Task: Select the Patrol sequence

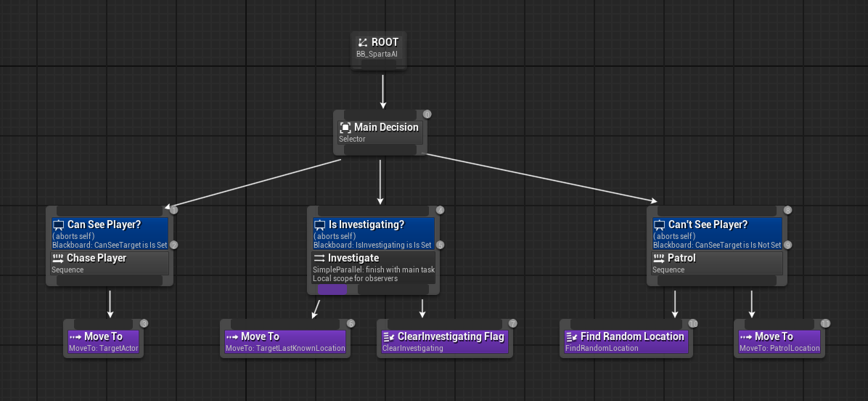Action: (718, 263)
